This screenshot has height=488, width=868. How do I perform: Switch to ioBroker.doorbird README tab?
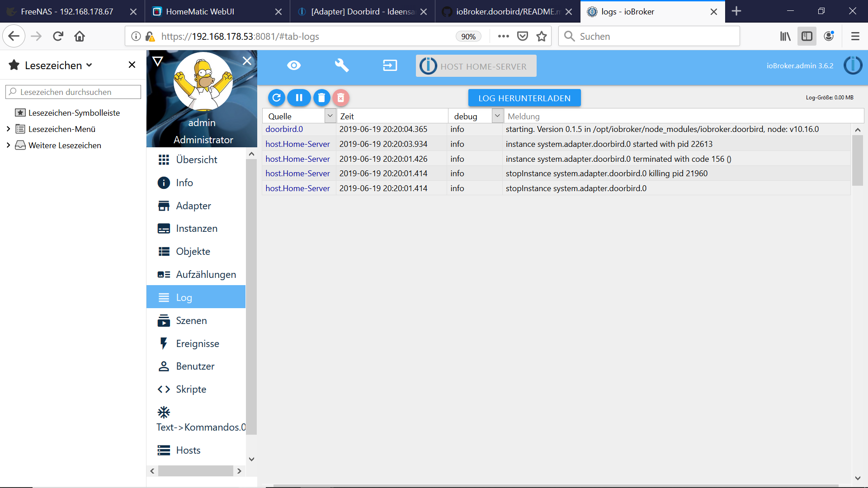[508, 12]
